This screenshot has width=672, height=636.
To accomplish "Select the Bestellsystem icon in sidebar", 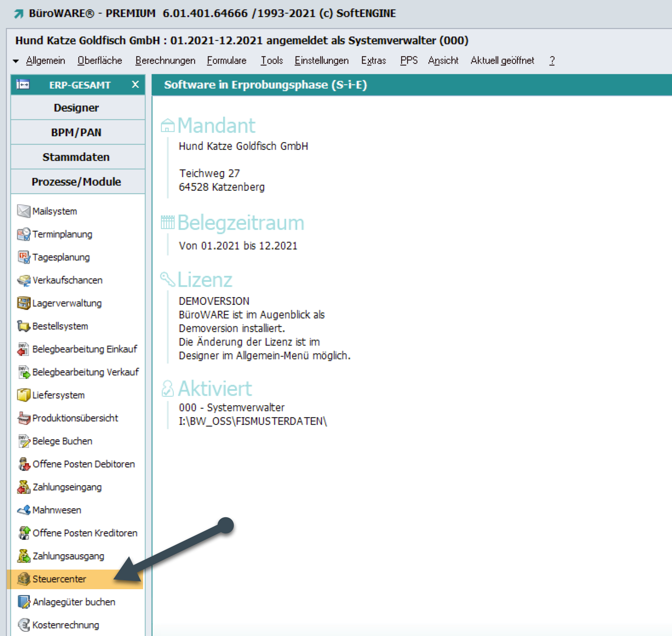I will point(23,326).
